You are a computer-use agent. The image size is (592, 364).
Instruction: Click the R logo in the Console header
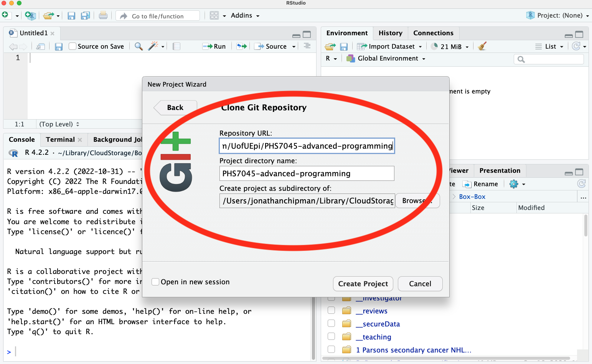click(13, 153)
